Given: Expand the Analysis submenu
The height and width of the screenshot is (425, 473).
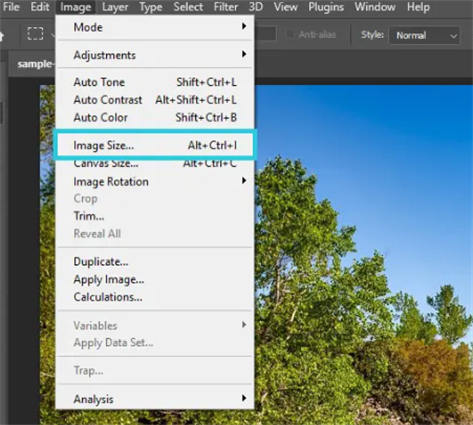Looking at the screenshot, I should click(x=155, y=399).
